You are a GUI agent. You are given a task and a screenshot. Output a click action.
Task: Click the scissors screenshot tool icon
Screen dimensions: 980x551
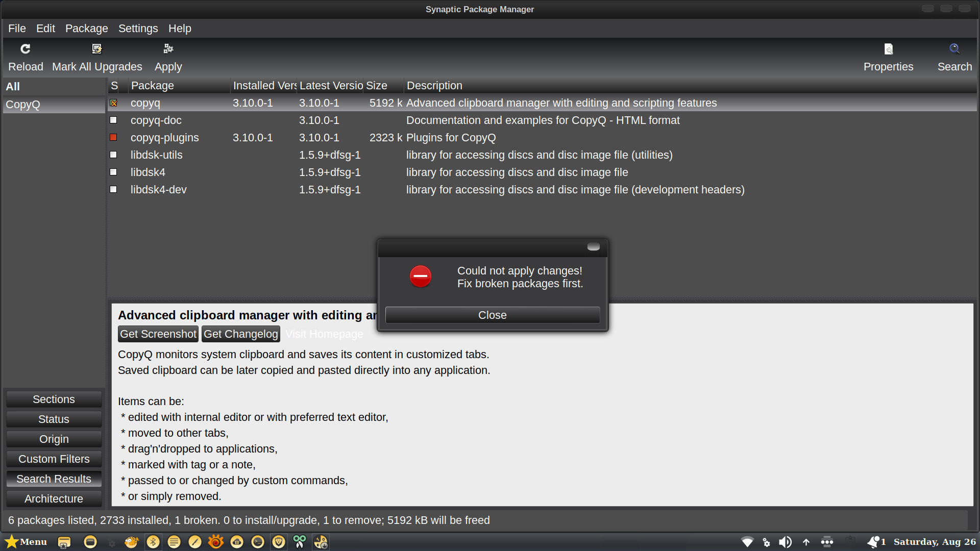click(300, 542)
